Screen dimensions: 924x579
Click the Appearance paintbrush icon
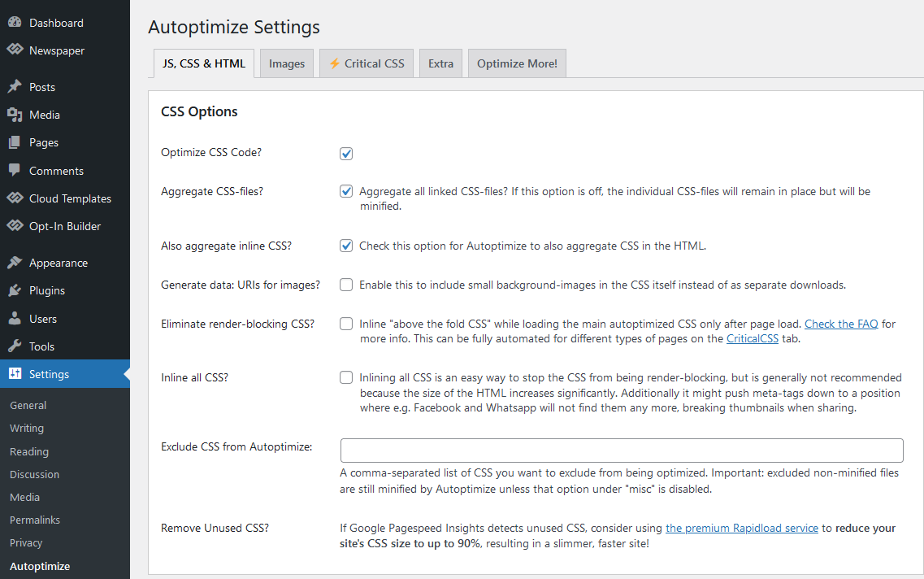click(15, 263)
